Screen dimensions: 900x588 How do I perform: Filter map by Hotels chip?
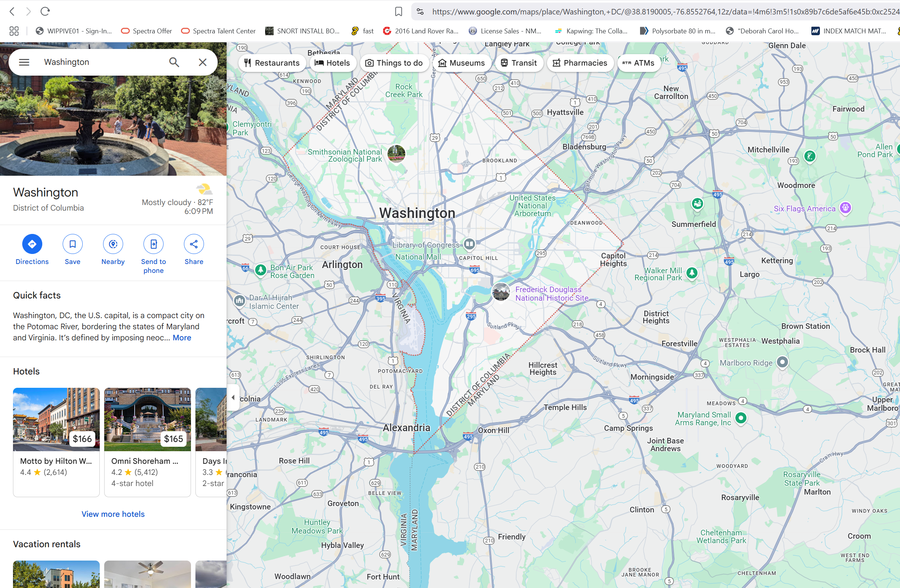(x=333, y=63)
